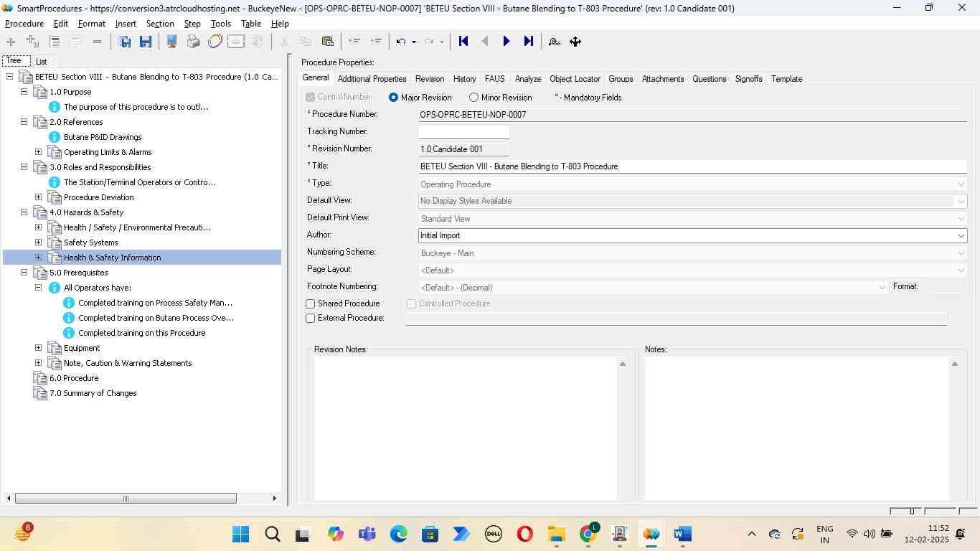Viewport: 980px width, 551px height.
Task: Click the four-way move arrows icon
Action: point(575,42)
